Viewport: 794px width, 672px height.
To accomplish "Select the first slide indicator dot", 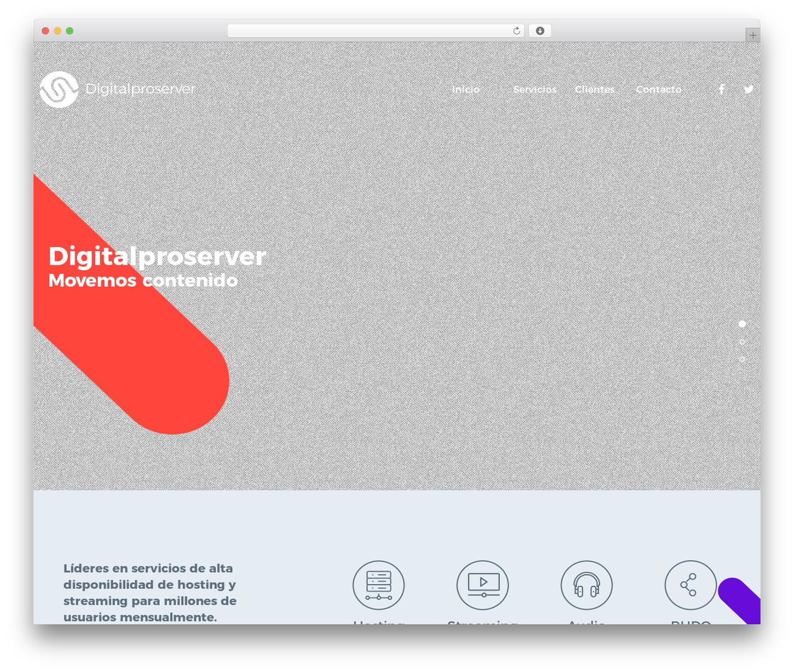I will point(742,324).
